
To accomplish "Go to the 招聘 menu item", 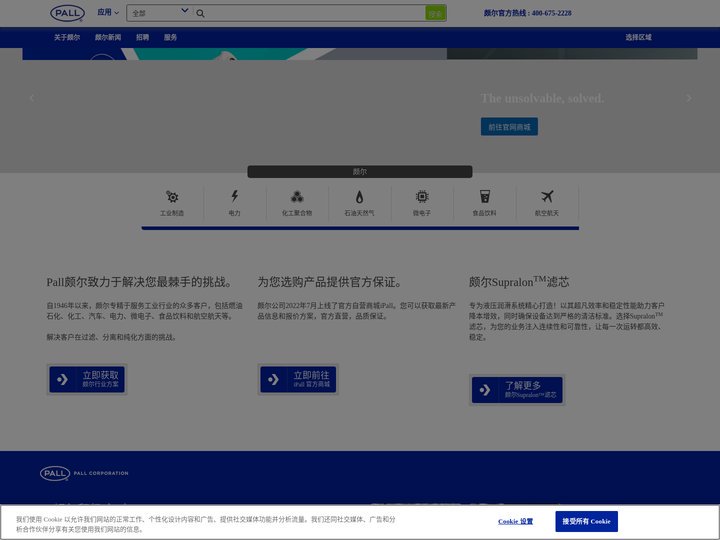I will 142,37.
